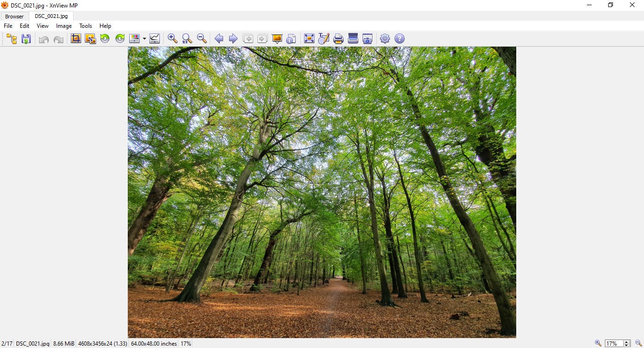Expand the color adjustment dropdown arrow

[x=144, y=39]
